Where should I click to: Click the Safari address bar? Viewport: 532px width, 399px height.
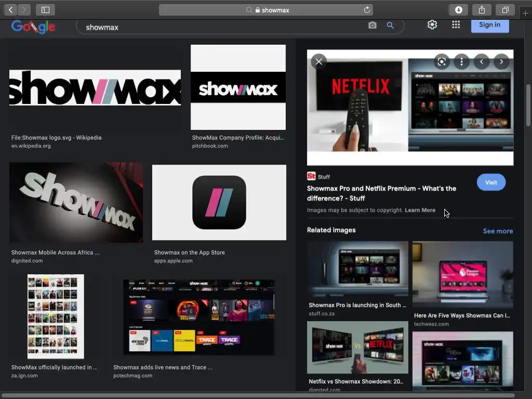pos(266,10)
